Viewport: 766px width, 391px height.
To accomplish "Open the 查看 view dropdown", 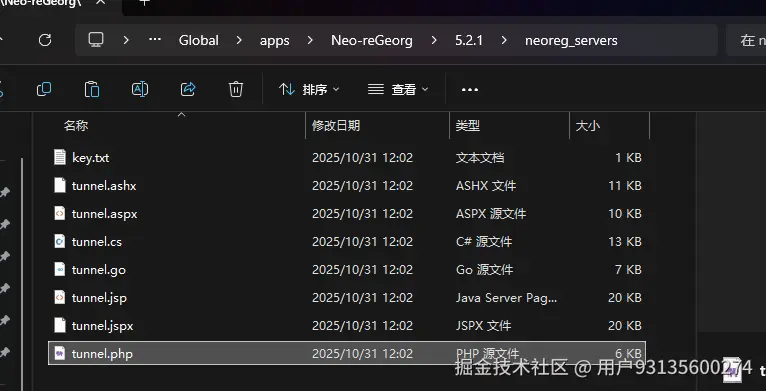I will coord(398,89).
